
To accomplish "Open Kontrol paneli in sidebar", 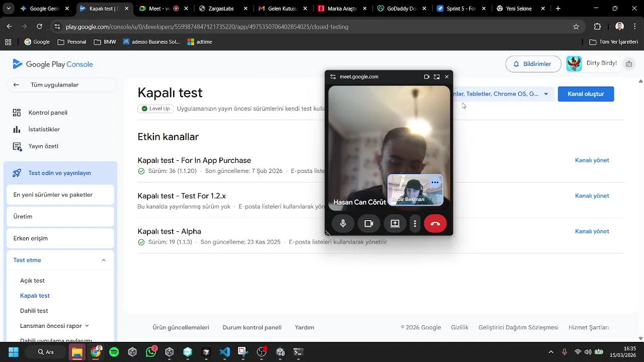I will click(48, 113).
